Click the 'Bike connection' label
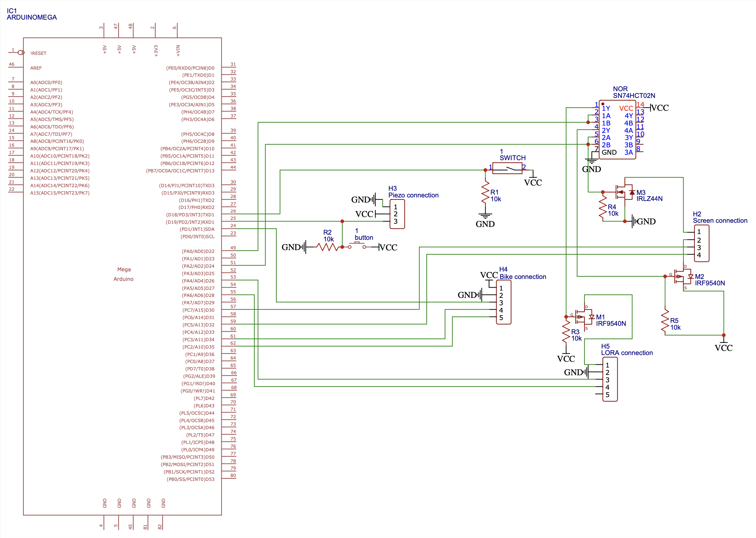The height and width of the screenshot is (538, 756). [522, 277]
